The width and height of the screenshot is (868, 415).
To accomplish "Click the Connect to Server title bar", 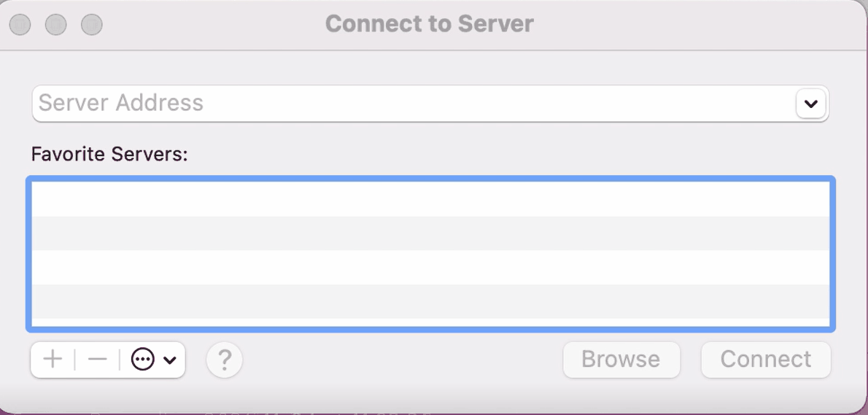I will [430, 24].
